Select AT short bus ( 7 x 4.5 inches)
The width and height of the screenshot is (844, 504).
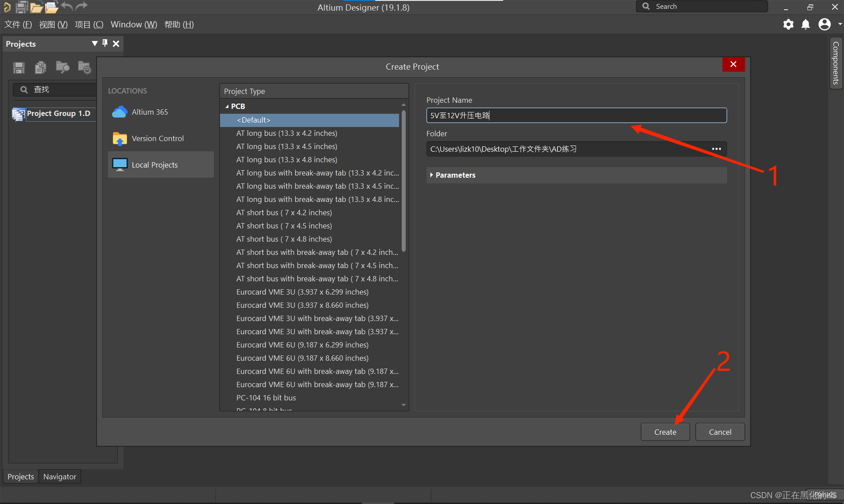[310, 226]
